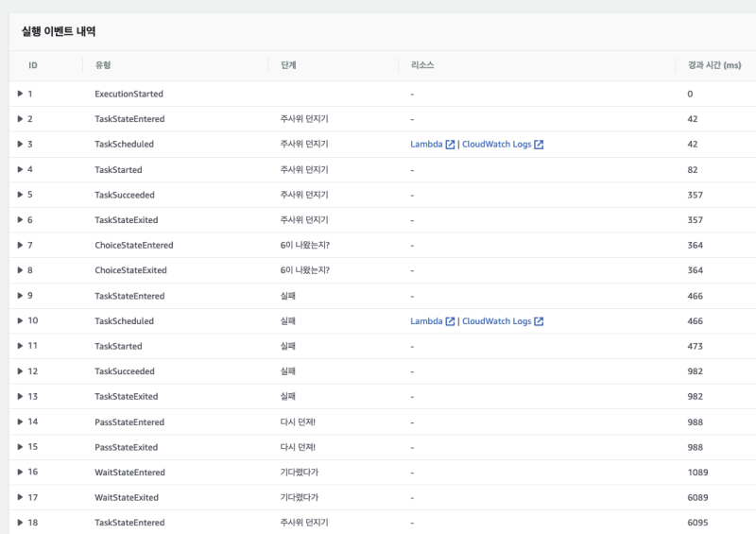Click external link icon beside Lambda, row 3

click(x=451, y=145)
